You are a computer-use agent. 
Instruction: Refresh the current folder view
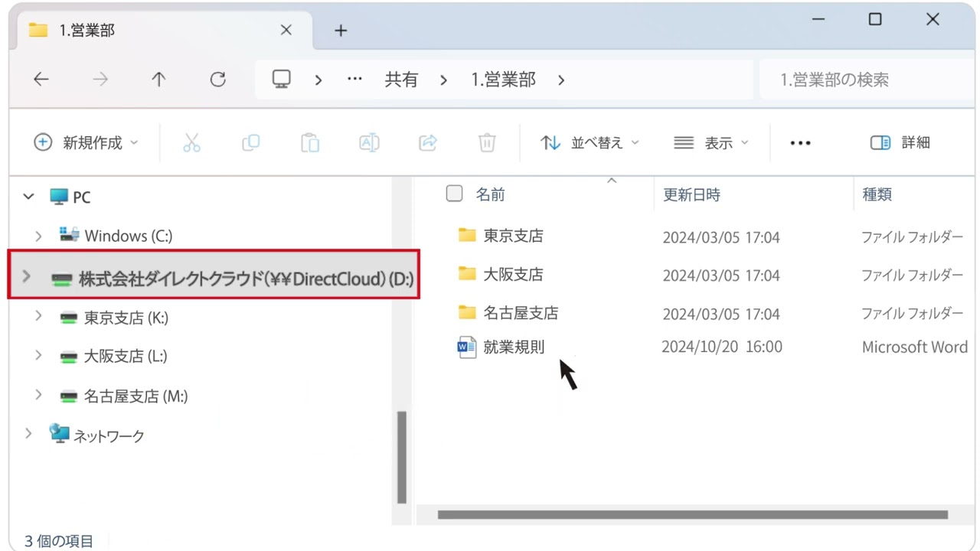(x=218, y=80)
